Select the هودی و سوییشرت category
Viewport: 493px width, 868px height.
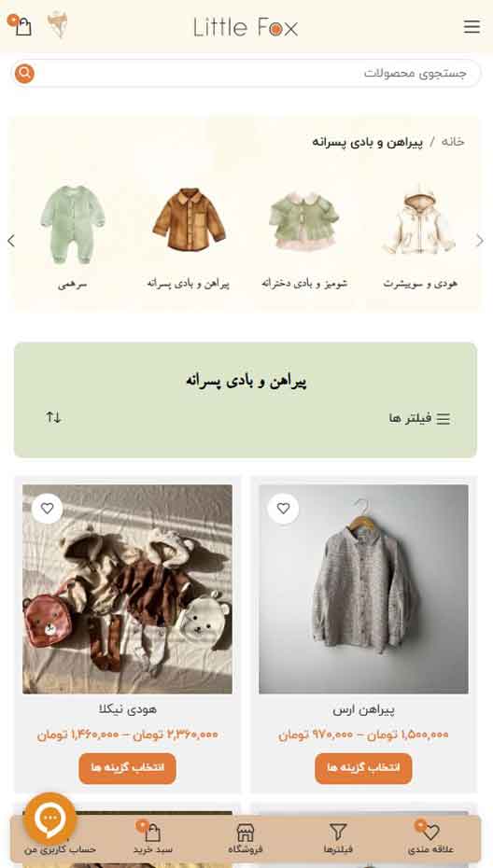click(x=420, y=239)
